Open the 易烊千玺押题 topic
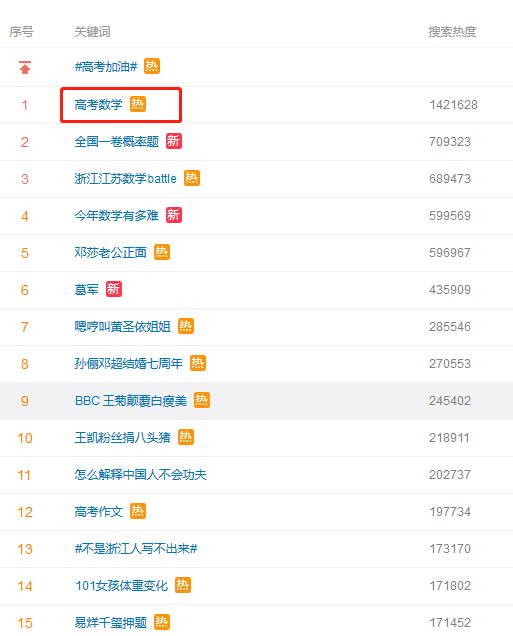This screenshot has width=513, height=636. click(111, 623)
